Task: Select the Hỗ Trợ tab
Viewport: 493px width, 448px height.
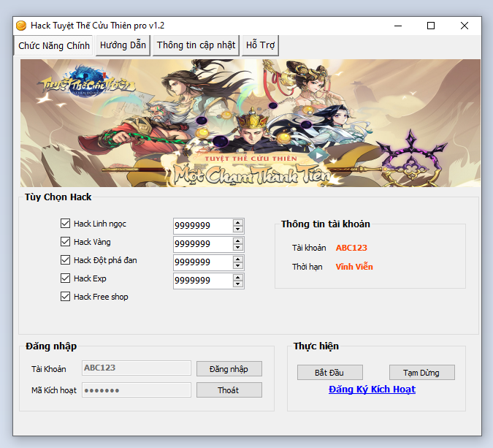Action: (260, 45)
